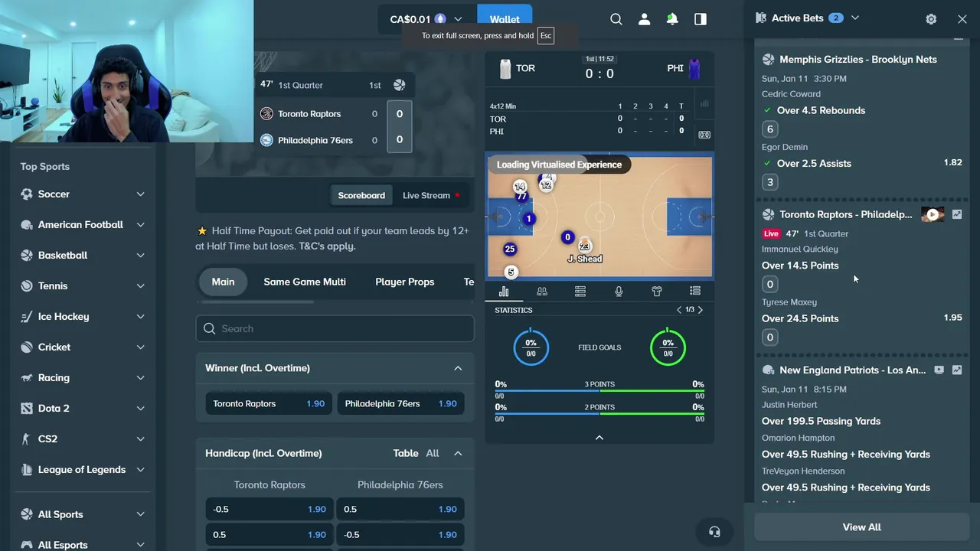
Task: Select Philadelphia 76ers 0.5 handicap odds
Action: [x=400, y=509]
